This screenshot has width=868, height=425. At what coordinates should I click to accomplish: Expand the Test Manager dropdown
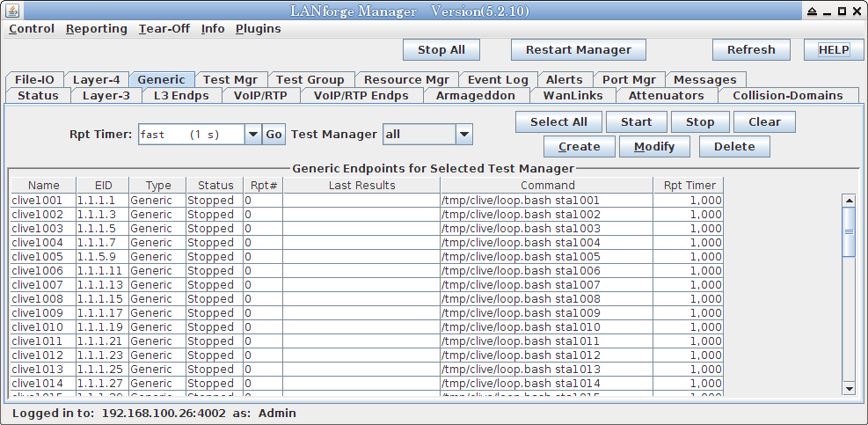[x=427, y=134]
